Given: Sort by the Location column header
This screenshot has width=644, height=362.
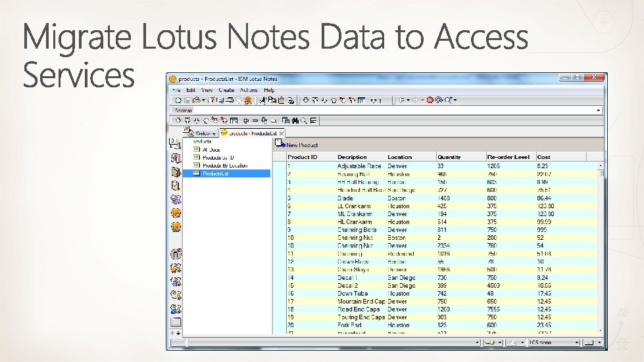Looking at the screenshot, I should click(411, 156).
